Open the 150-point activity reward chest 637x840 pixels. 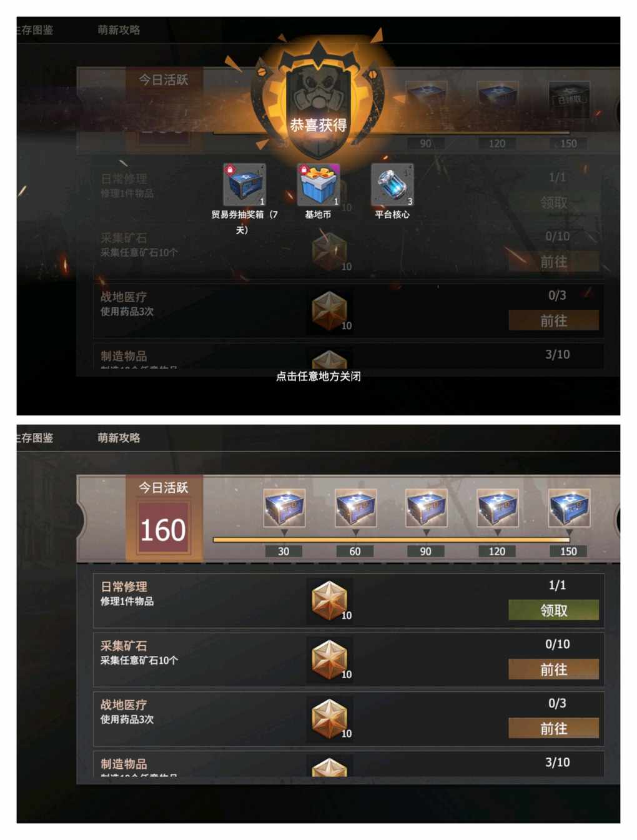[569, 508]
